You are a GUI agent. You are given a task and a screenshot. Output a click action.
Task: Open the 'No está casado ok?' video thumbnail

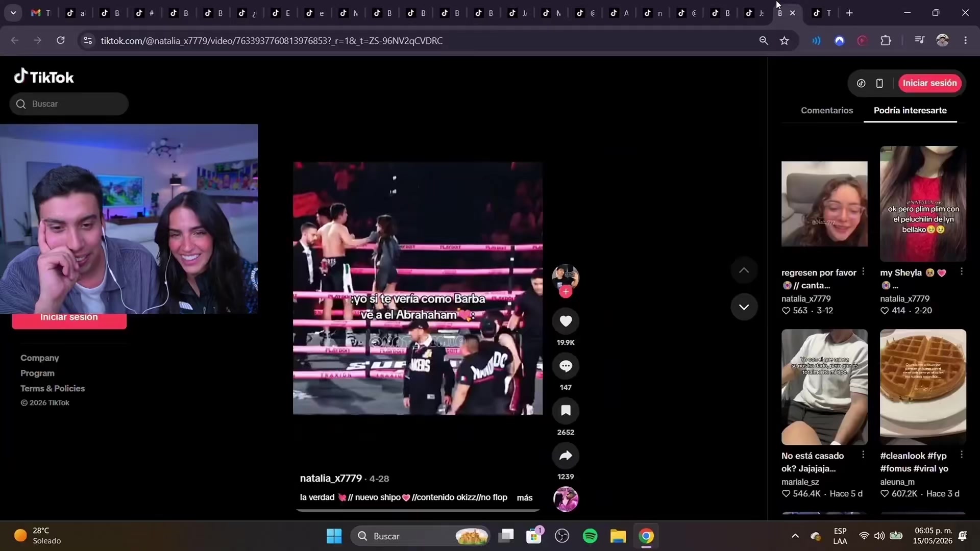point(824,387)
